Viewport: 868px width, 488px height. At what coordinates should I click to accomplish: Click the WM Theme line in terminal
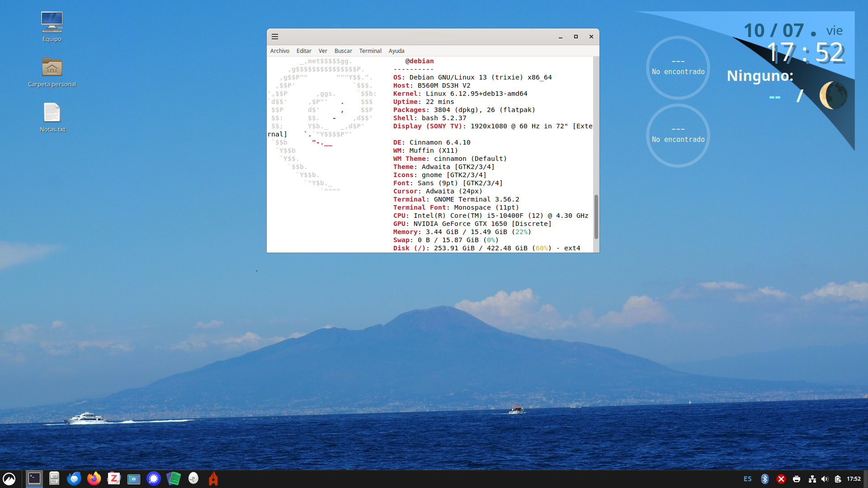450,159
